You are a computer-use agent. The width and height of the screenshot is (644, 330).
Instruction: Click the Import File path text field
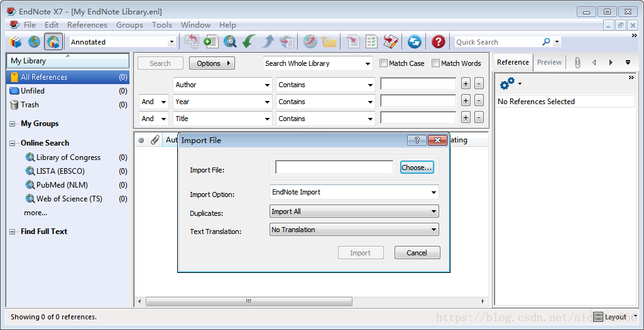pyautogui.click(x=334, y=168)
